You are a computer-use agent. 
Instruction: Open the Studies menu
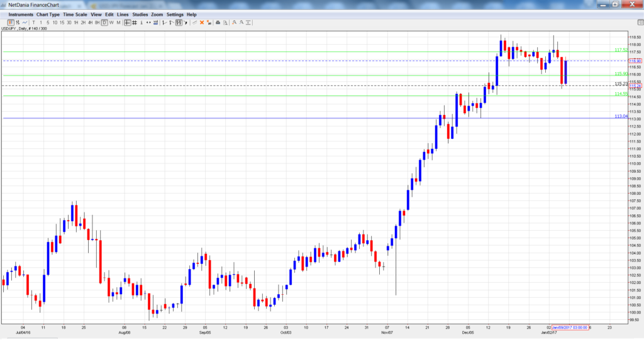(x=139, y=14)
